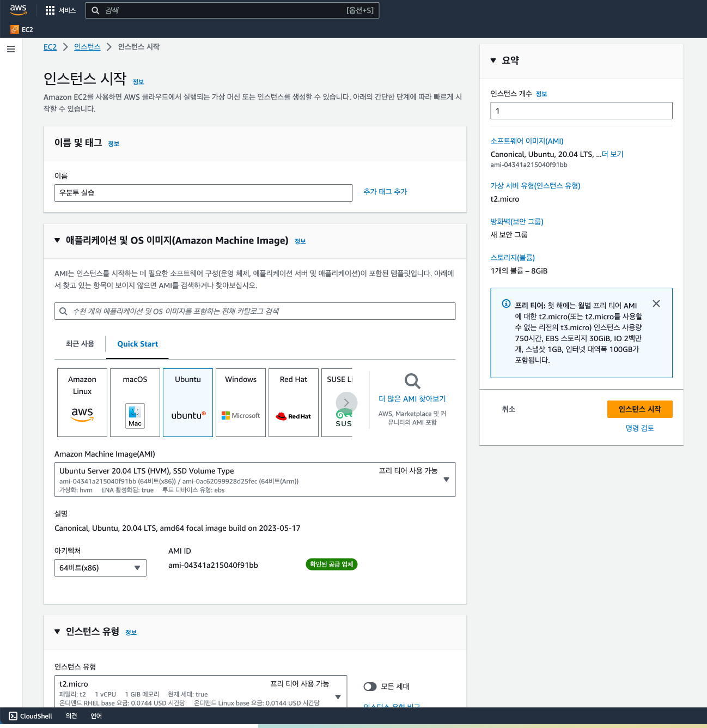707x728 pixels.
Task: Click the 이름 field containing 우분투 실습
Action: click(x=204, y=193)
